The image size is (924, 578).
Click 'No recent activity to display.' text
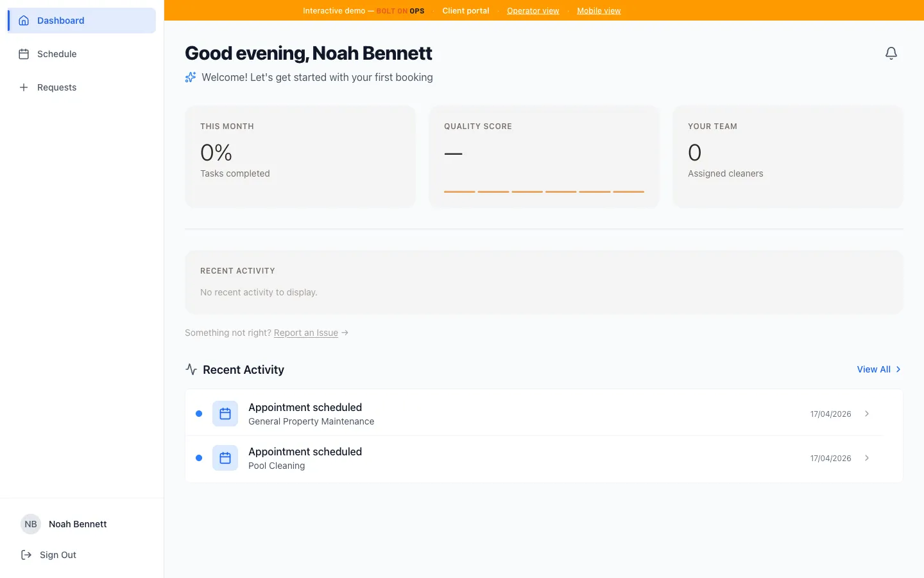[259, 292]
